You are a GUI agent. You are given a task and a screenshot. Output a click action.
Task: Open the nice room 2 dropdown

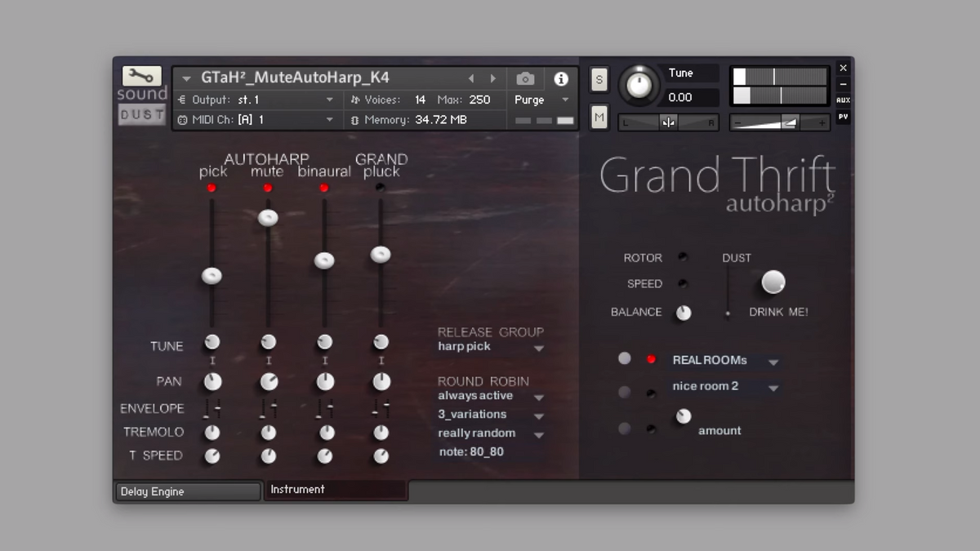tap(773, 389)
